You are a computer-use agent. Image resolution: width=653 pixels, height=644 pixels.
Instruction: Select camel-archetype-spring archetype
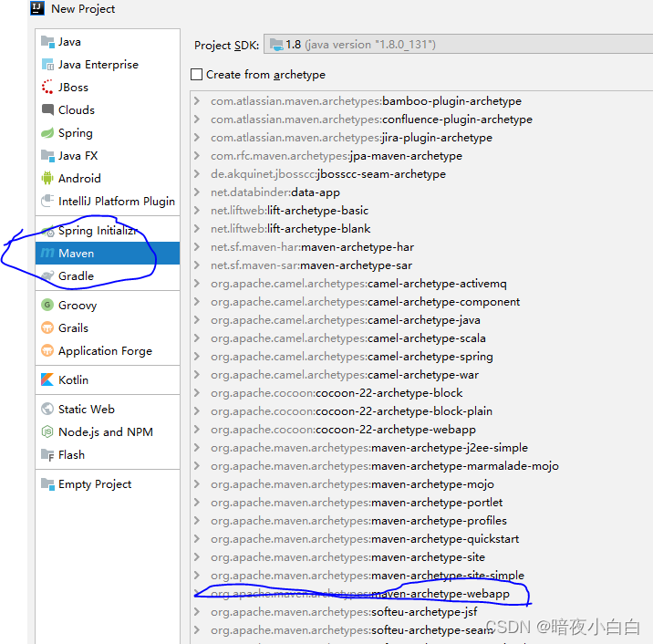click(x=351, y=357)
